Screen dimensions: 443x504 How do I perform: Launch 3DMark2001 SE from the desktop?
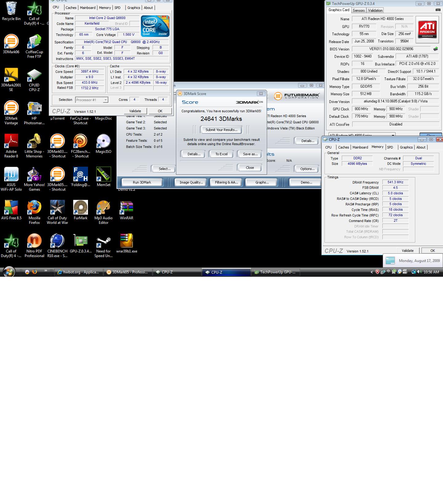click(11, 79)
